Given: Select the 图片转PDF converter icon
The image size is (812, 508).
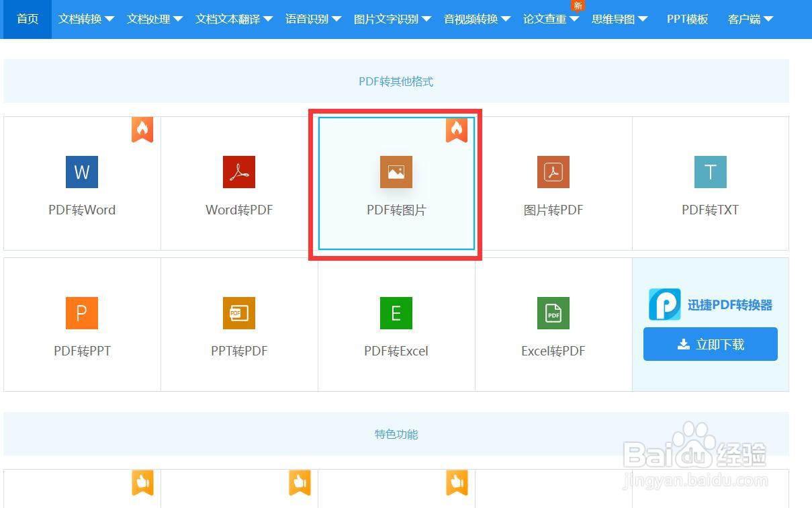Looking at the screenshot, I should click(553, 172).
